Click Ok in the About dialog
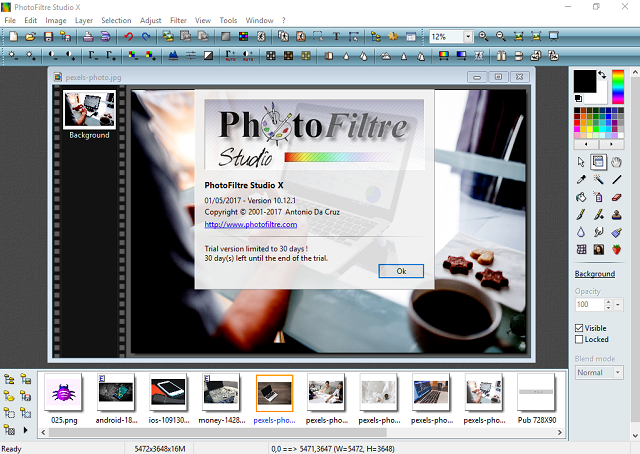 pos(401,271)
